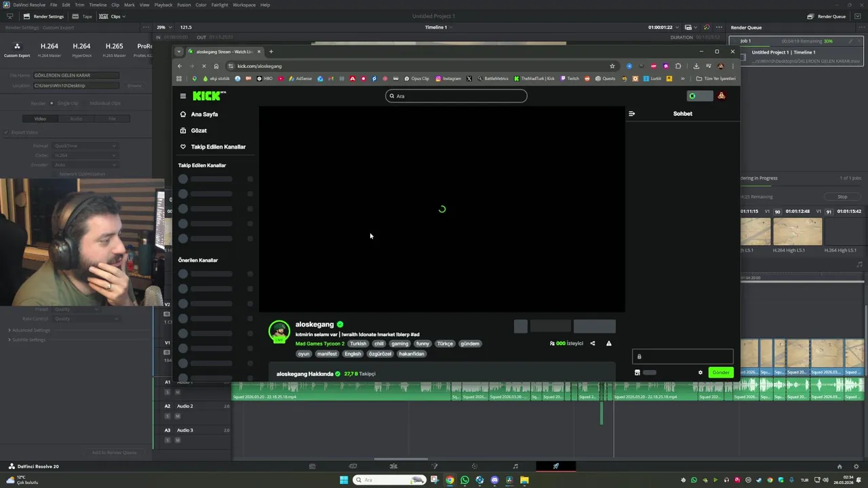Image resolution: width=868 pixels, height=488 pixels.
Task: Open the viewer zoom 29% dropdown
Action: tap(163, 27)
